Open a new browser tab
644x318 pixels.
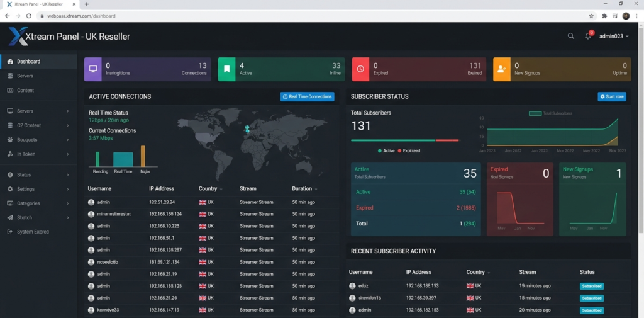point(87,4)
